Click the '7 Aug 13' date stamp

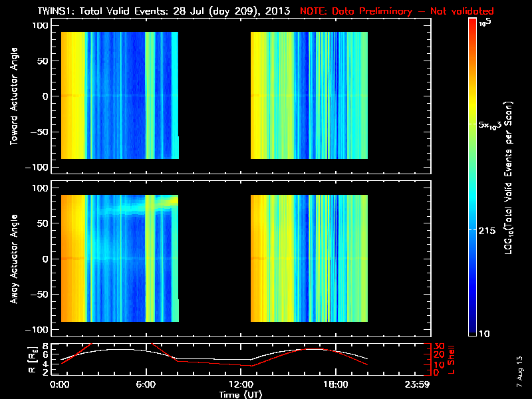(x=519, y=372)
